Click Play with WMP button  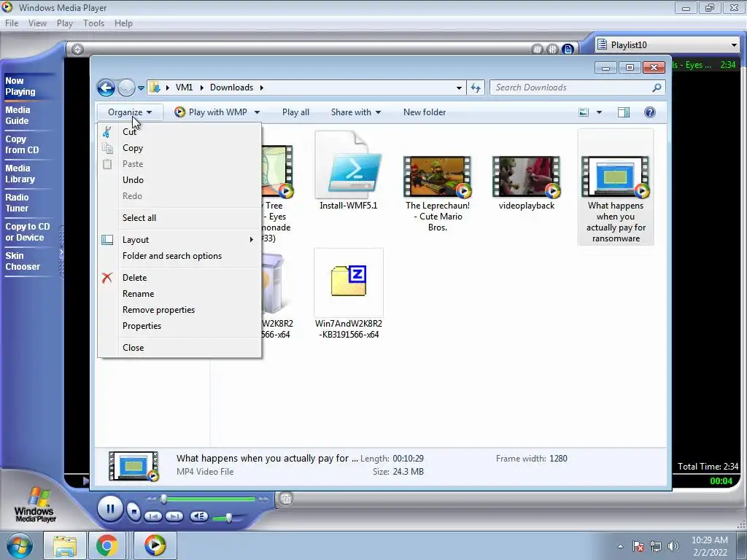coord(211,112)
